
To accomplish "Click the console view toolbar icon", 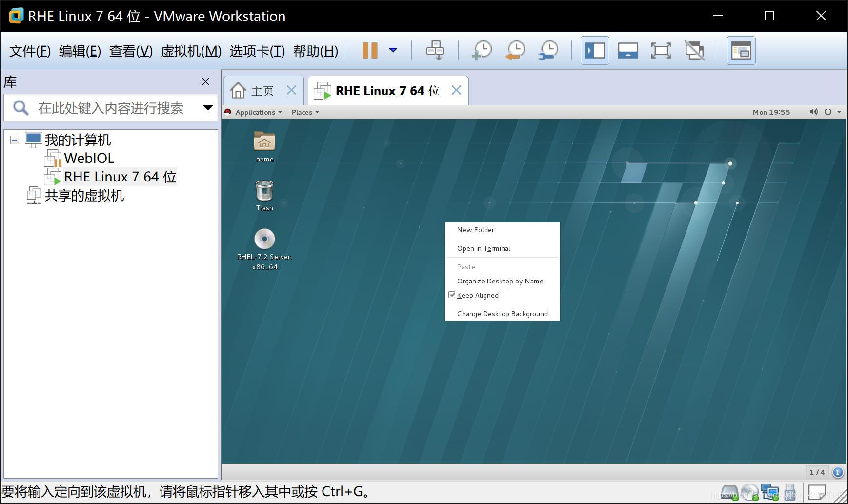I will (x=741, y=50).
